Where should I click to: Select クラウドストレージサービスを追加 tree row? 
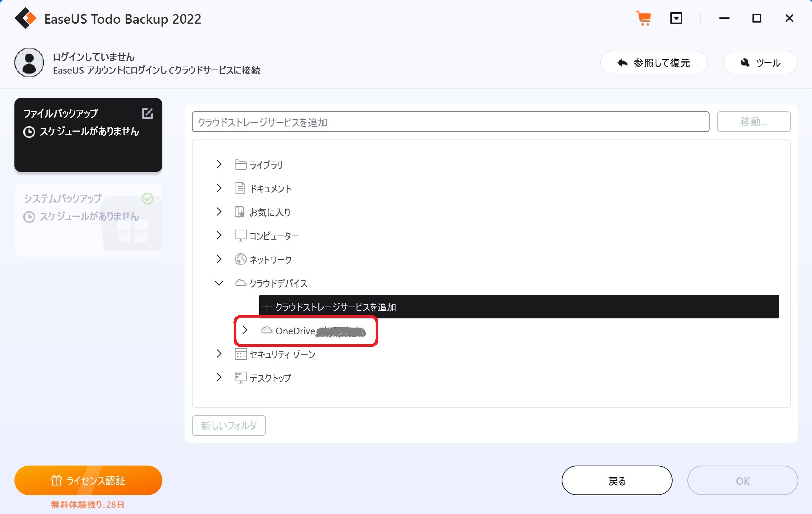coord(519,307)
